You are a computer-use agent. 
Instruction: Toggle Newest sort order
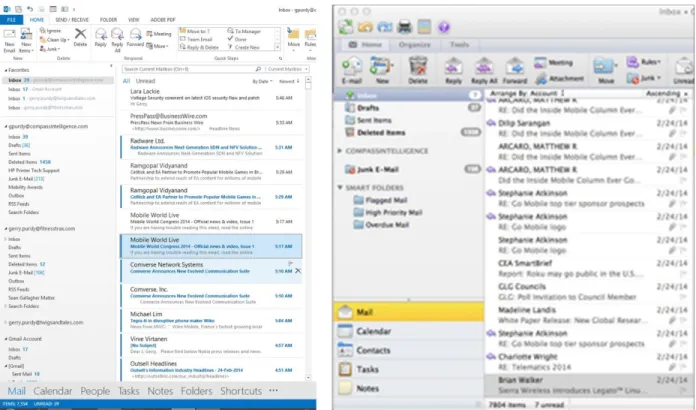[x=289, y=82]
